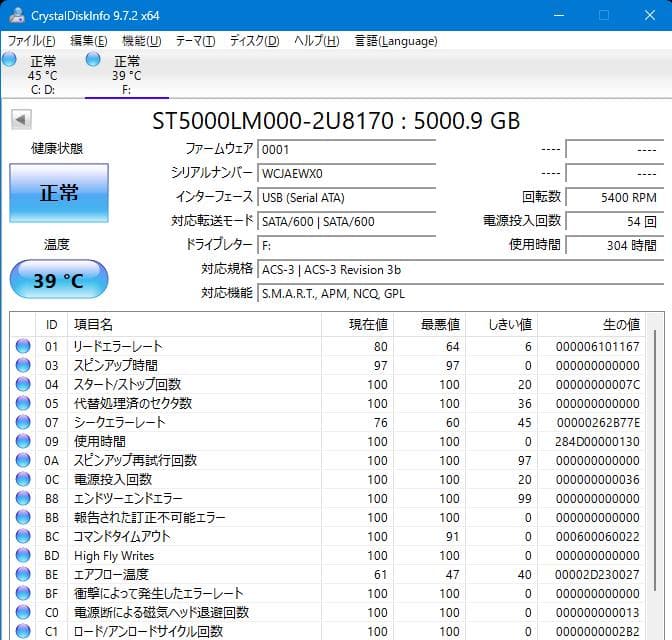Screen dimensions: 672x640
Task: Select the スピンアップ再試行回数 row name
Action: (x=135, y=460)
